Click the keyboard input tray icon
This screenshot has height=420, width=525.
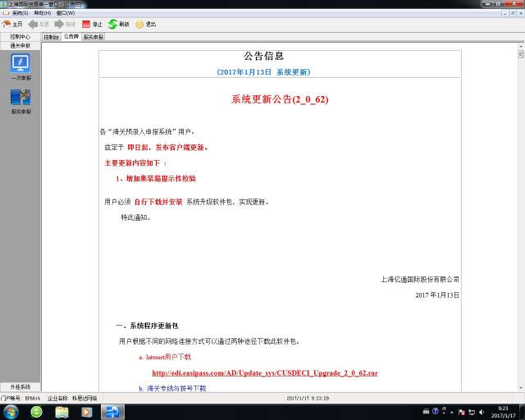pyautogui.click(x=426, y=411)
